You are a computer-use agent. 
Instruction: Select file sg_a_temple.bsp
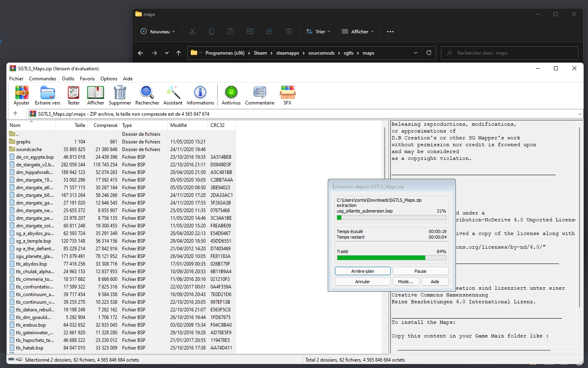(x=120, y=241)
